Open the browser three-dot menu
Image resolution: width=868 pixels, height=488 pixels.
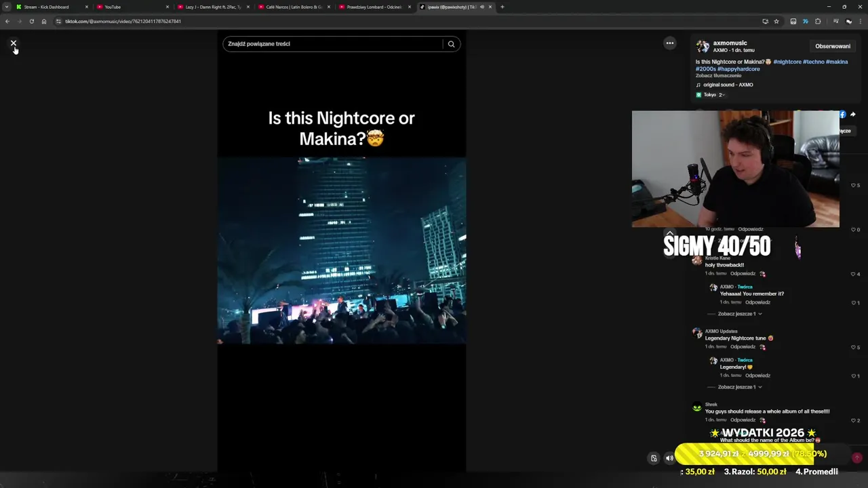[x=861, y=21]
